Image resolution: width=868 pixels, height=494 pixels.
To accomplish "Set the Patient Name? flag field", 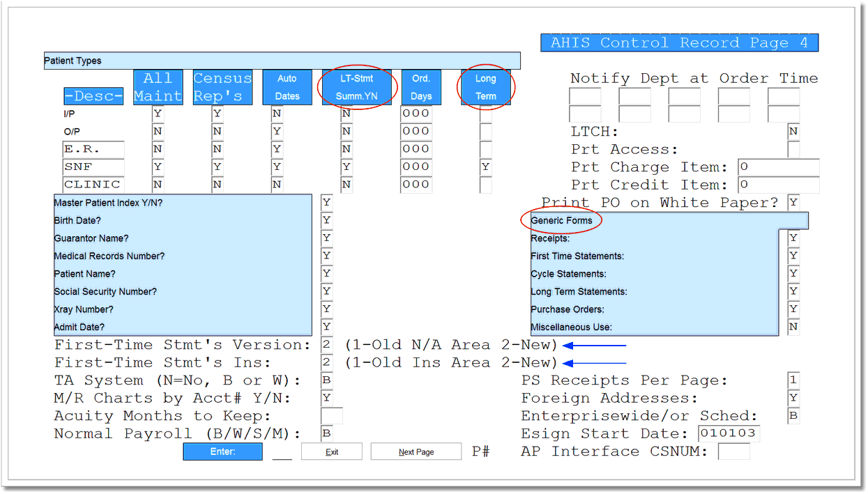I will tap(326, 274).
